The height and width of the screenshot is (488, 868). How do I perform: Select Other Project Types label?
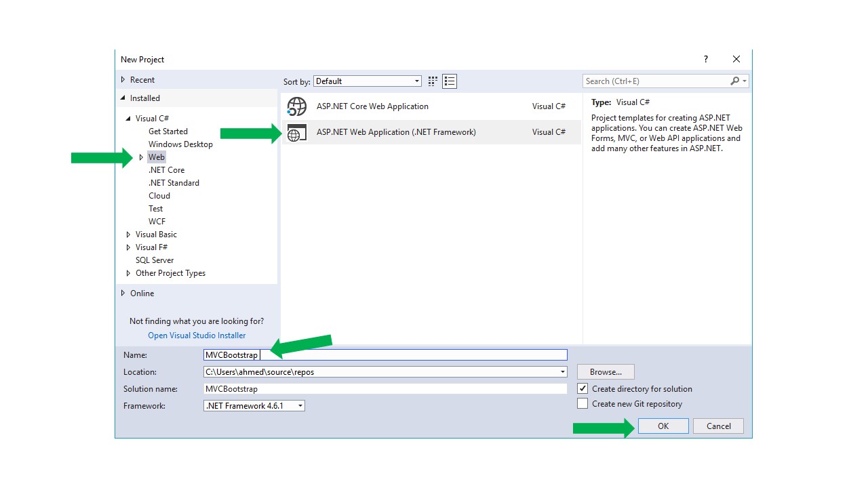pyautogui.click(x=170, y=273)
